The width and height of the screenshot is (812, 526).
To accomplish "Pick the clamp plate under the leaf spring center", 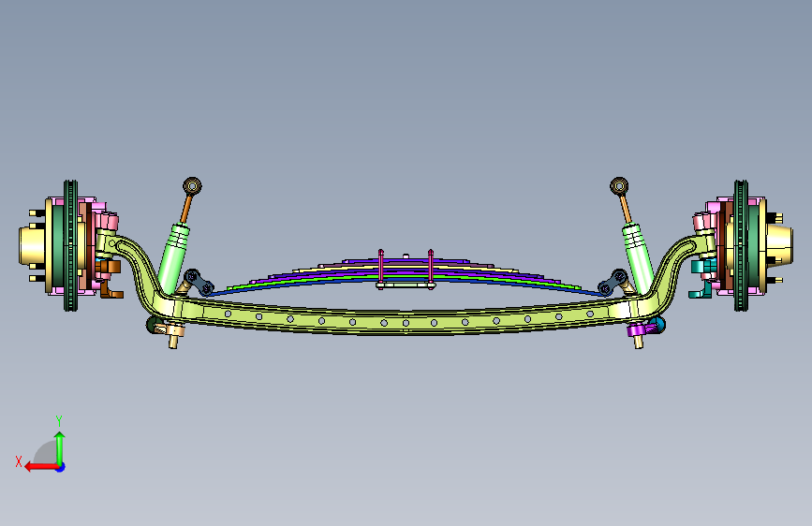I will [406, 285].
